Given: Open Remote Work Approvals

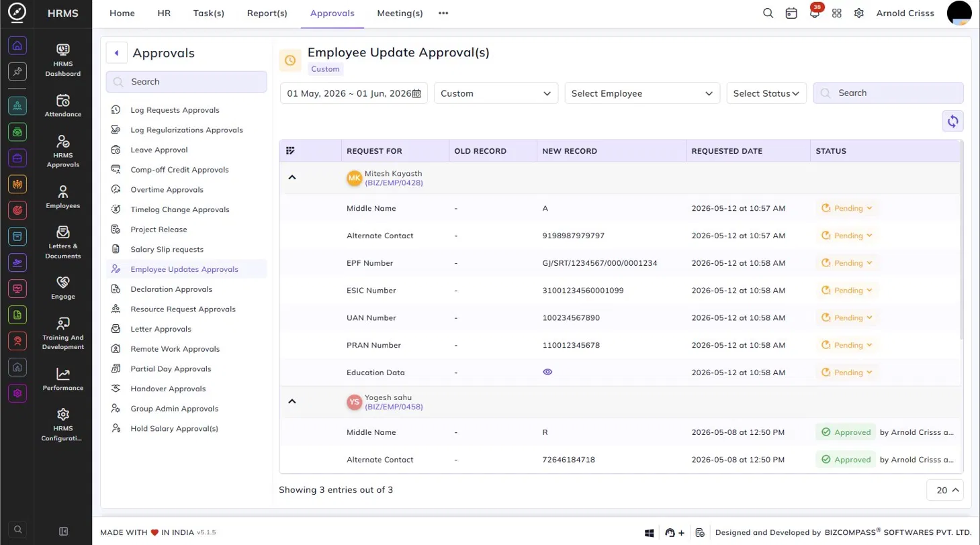Looking at the screenshot, I should 186,349.
